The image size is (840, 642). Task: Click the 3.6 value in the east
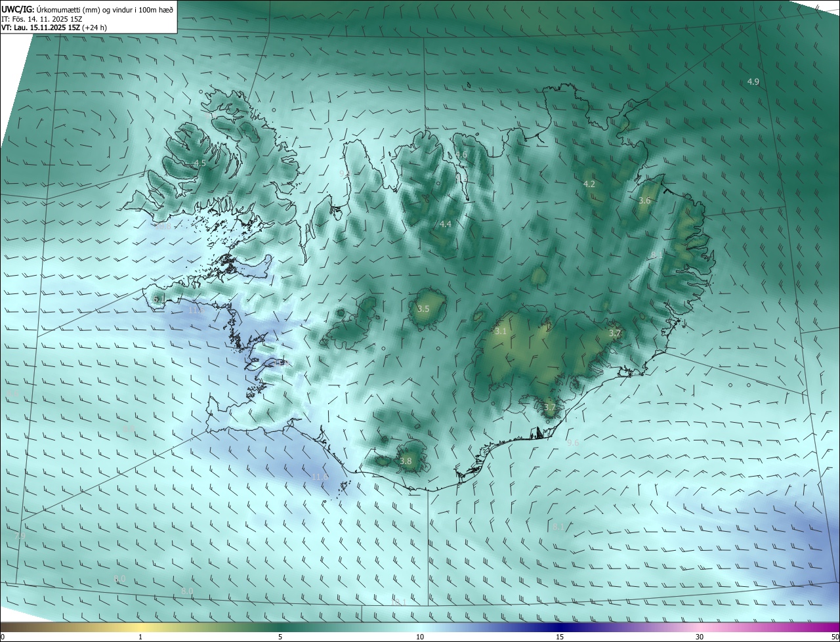644,201
